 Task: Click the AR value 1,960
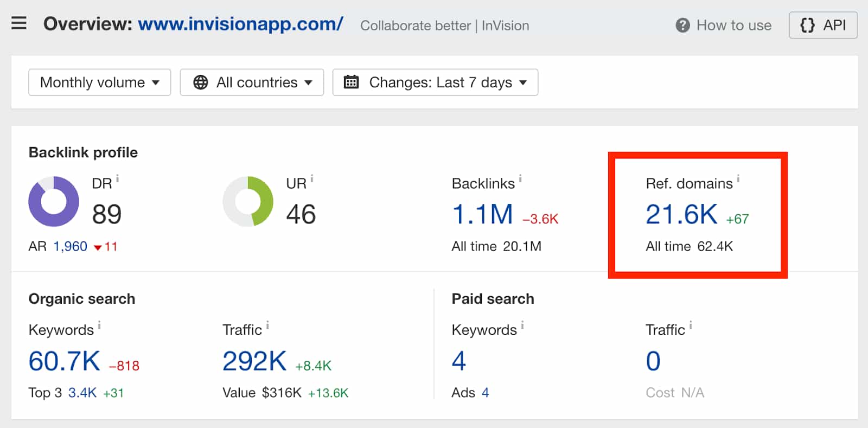click(70, 246)
